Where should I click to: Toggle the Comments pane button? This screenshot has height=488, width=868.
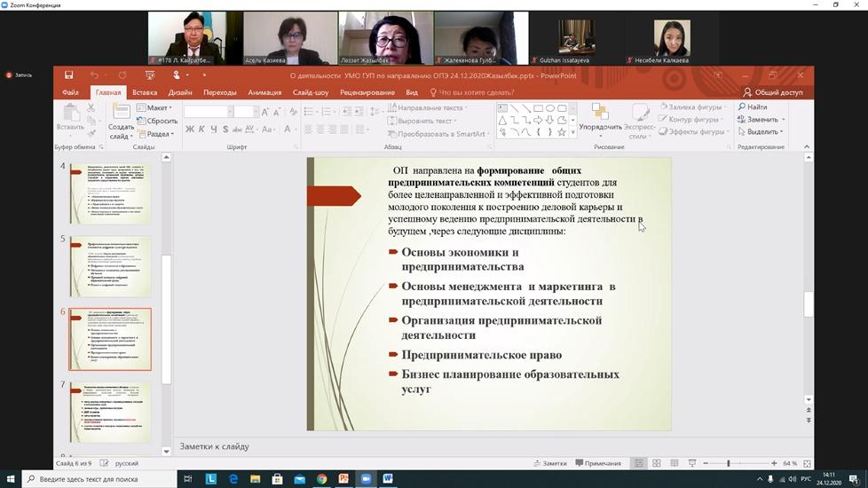coord(597,463)
